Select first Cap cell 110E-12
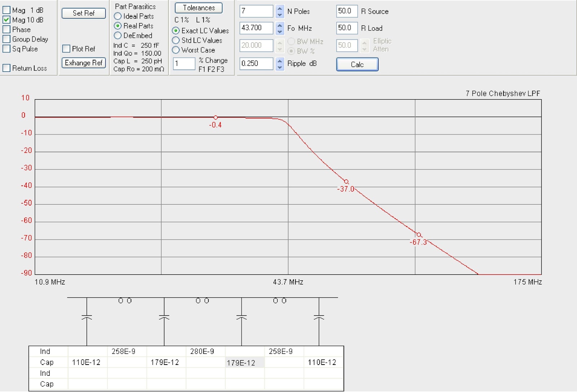Image resolution: width=577 pixels, height=392 pixels. click(88, 362)
